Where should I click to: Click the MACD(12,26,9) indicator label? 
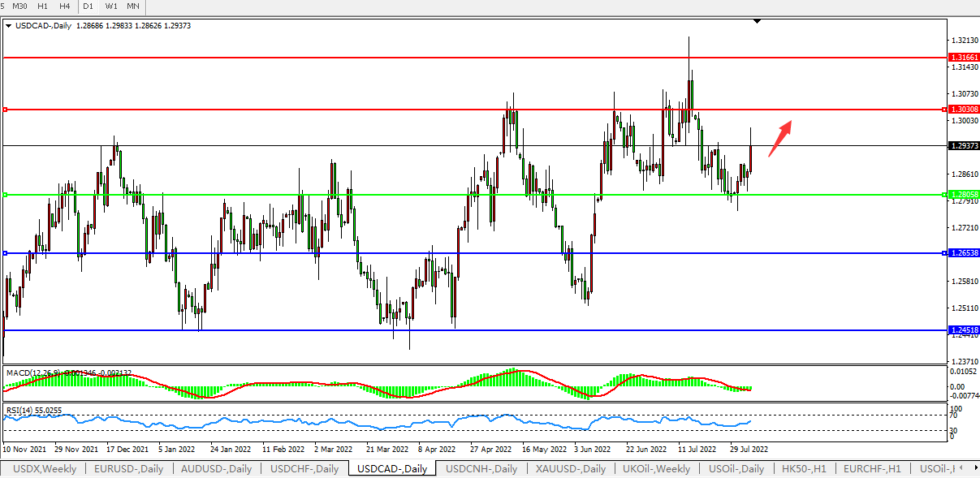tap(32, 372)
